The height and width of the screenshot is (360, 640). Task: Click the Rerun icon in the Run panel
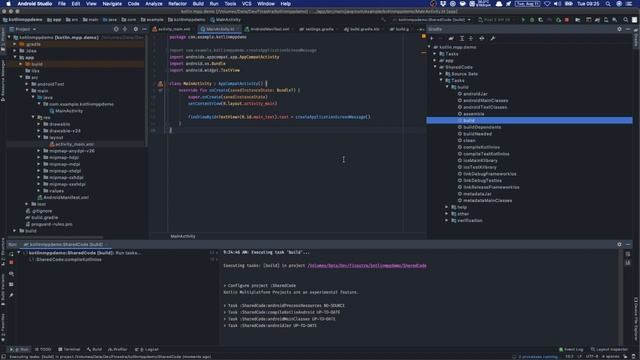pos(11,253)
